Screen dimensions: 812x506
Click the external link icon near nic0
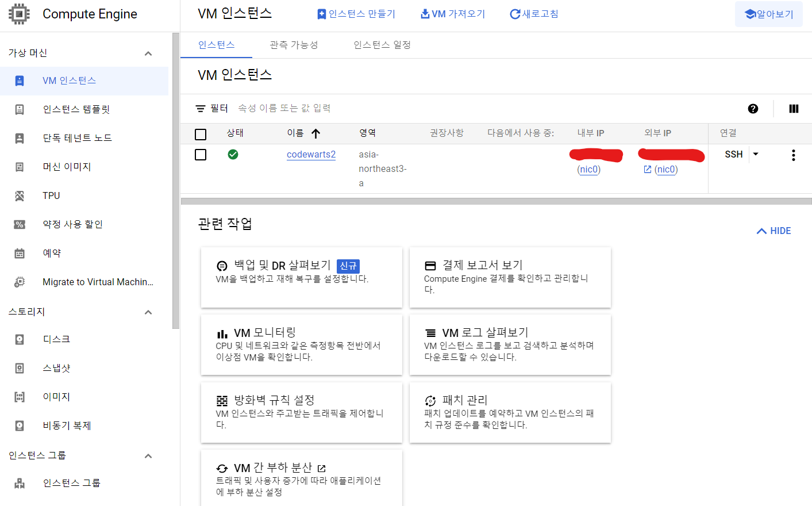(648, 169)
